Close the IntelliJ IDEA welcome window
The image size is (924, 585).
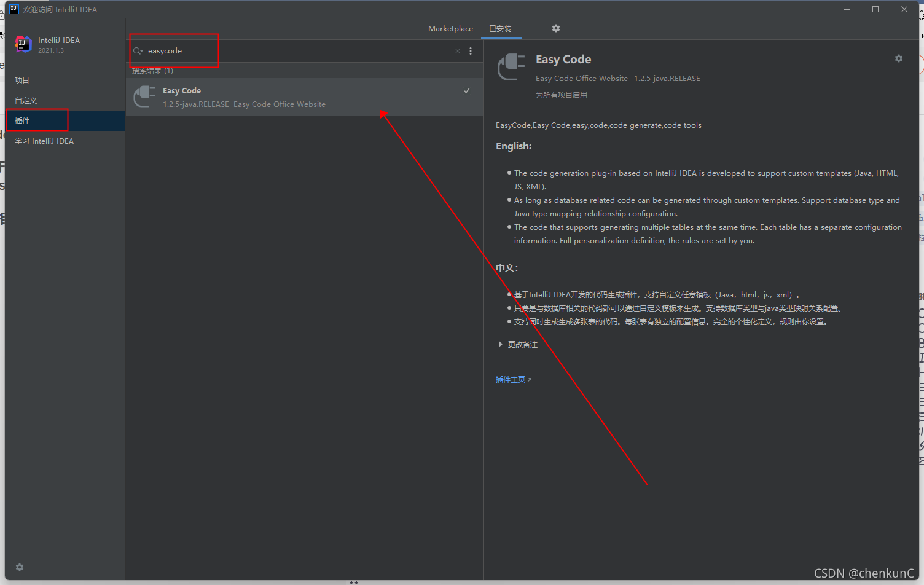tap(904, 9)
